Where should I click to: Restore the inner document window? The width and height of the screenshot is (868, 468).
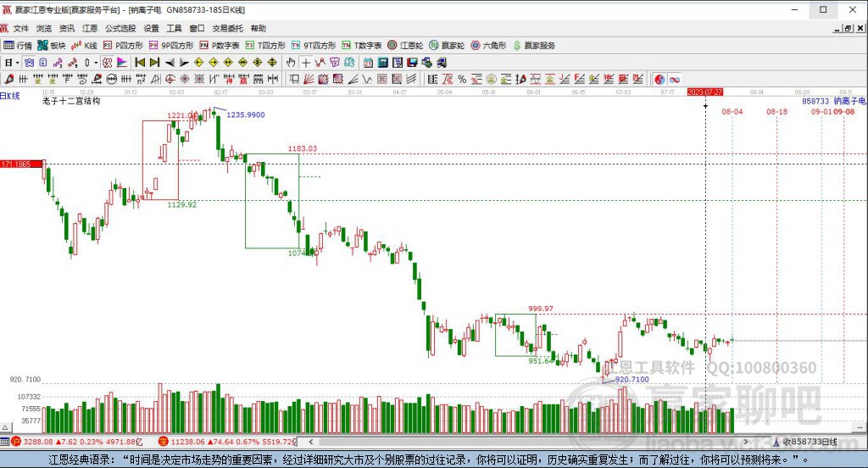pos(848,28)
